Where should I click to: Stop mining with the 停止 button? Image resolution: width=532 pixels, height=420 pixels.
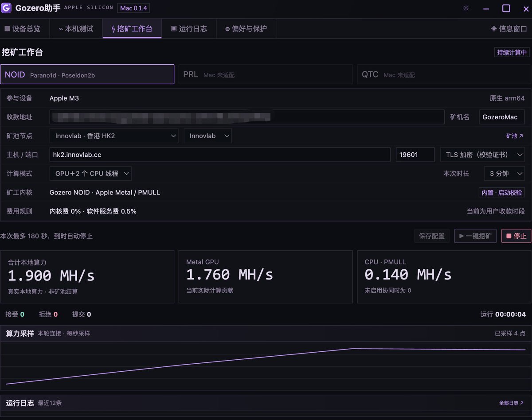(x=516, y=236)
